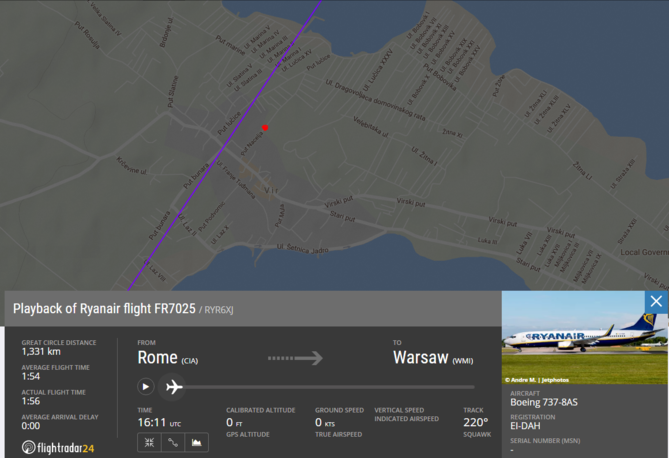Click the center-map-on-aircraft arrows icon
The width and height of the screenshot is (669, 458).
(x=149, y=442)
